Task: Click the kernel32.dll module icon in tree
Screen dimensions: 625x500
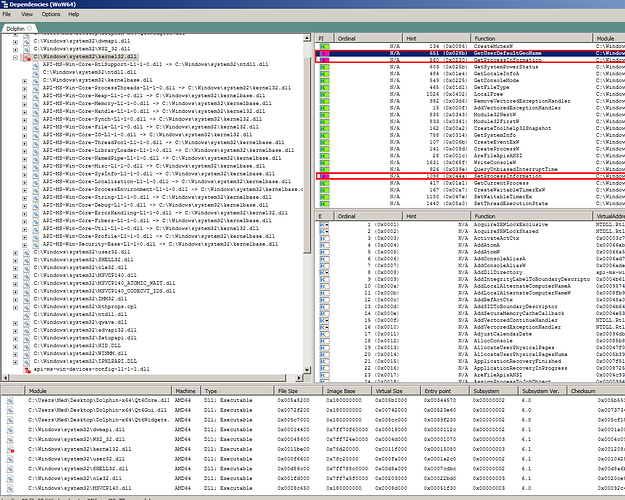Action: point(27,58)
